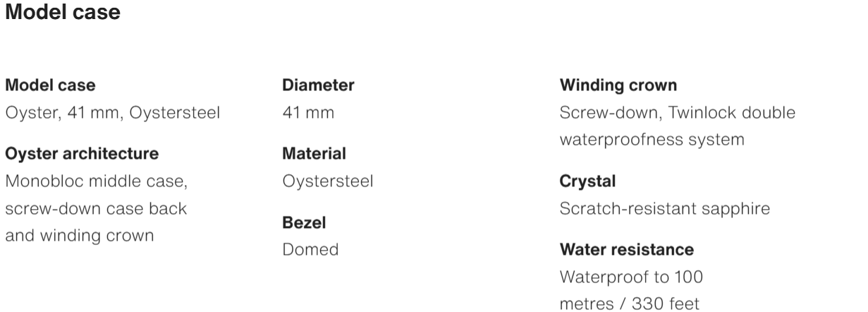Image resolution: width=868 pixels, height=312 pixels.
Task: Click the 'Monobloc middle case' description
Action: click(97, 181)
